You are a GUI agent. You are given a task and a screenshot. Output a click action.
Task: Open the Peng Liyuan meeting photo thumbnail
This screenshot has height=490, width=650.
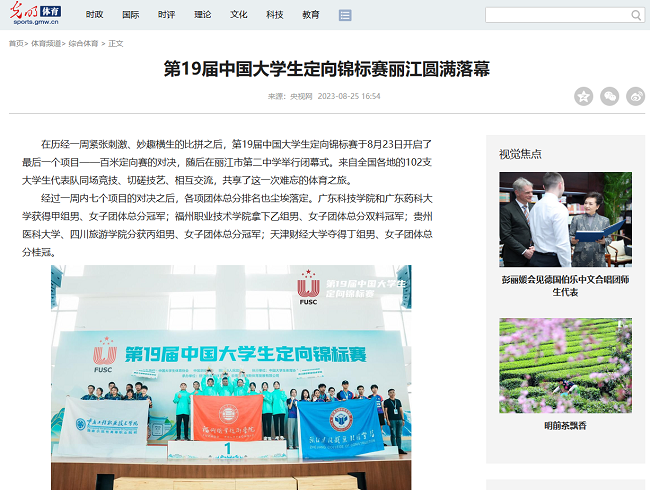[565, 219]
